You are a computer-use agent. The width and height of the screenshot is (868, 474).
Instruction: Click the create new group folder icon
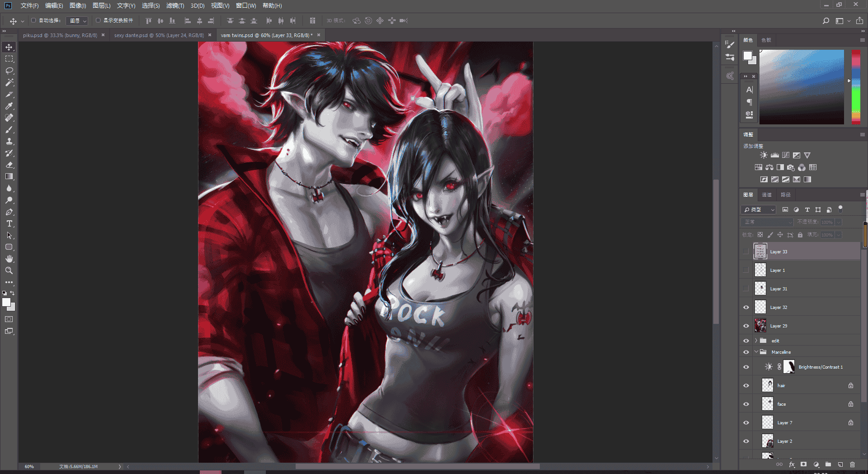[828, 465]
